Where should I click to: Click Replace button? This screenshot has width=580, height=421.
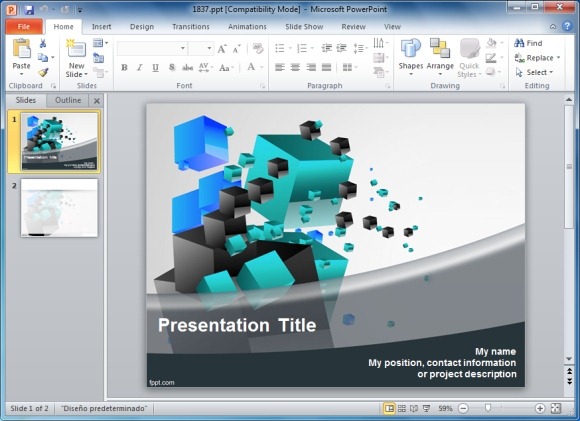click(537, 58)
